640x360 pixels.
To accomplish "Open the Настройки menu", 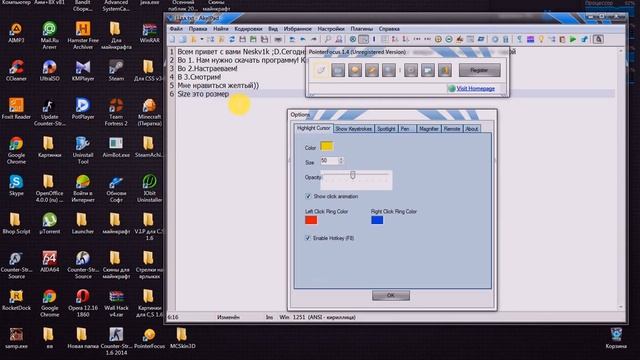I will coord(331,29).
